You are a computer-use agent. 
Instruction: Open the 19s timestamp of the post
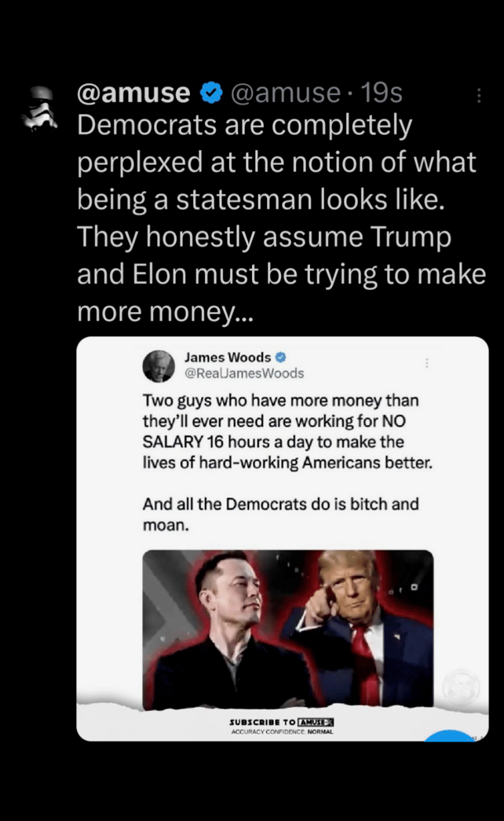381,93
